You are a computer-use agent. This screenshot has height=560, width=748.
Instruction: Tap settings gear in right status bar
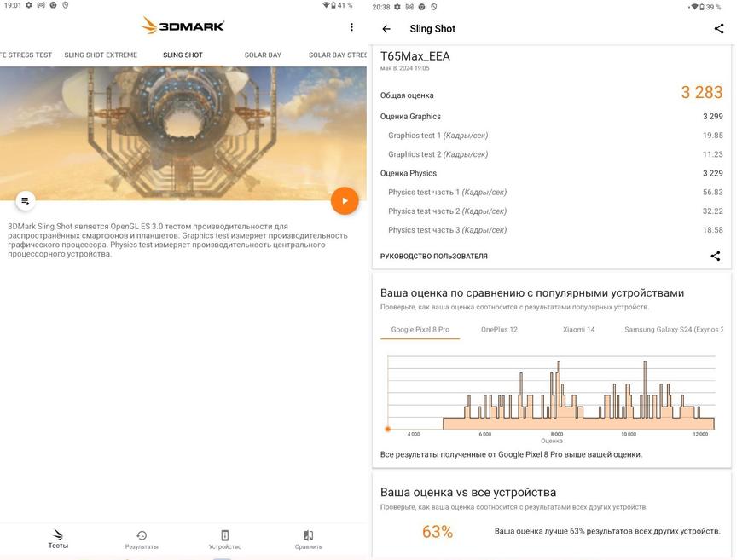[397, 7]
